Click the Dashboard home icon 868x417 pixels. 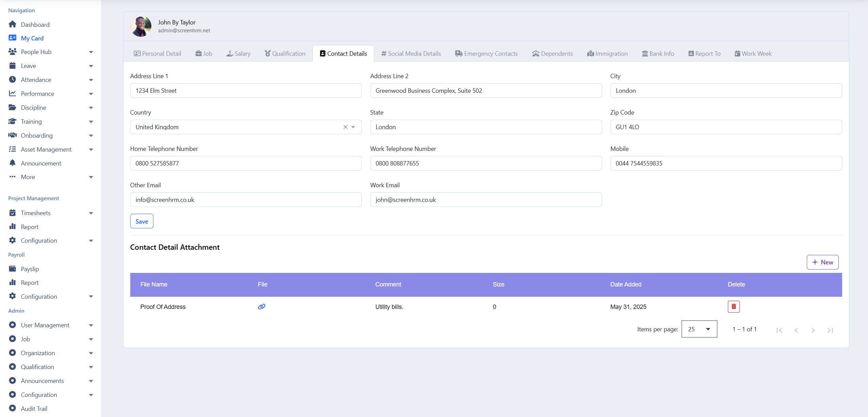[13, 24]
